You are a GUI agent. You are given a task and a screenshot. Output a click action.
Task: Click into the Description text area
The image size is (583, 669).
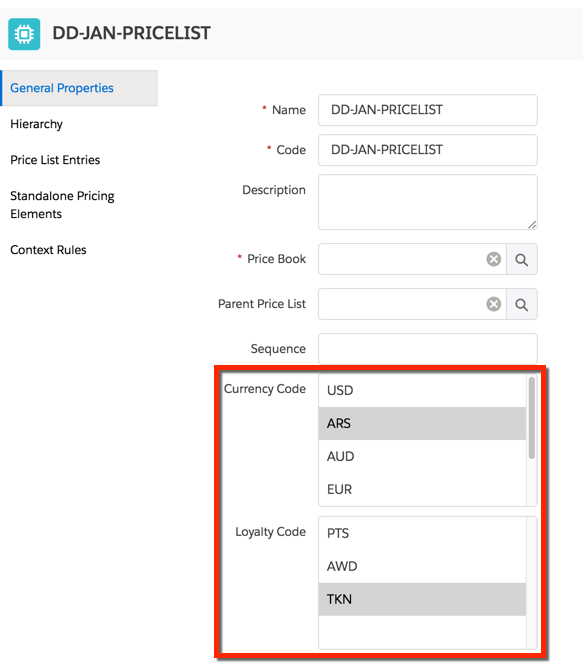[428, 202]
